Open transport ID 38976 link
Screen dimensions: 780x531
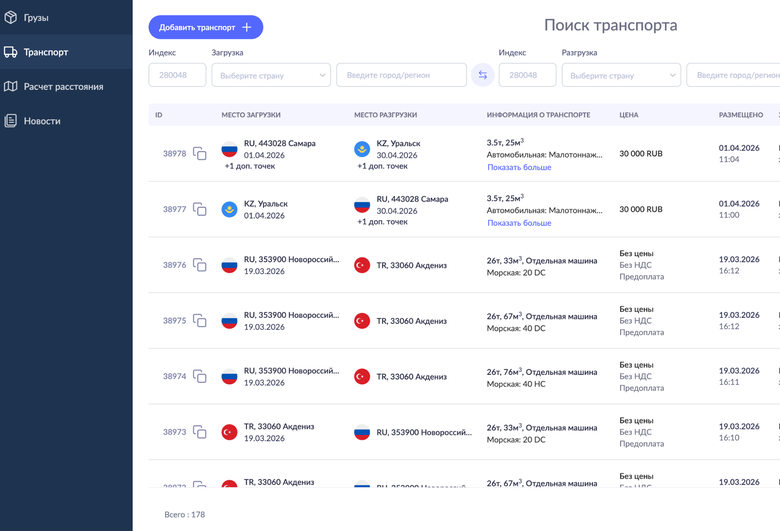[174, 265]
